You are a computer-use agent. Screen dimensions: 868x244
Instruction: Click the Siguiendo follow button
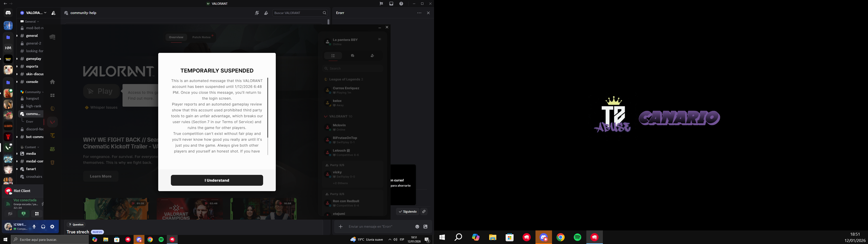point(408,212)
